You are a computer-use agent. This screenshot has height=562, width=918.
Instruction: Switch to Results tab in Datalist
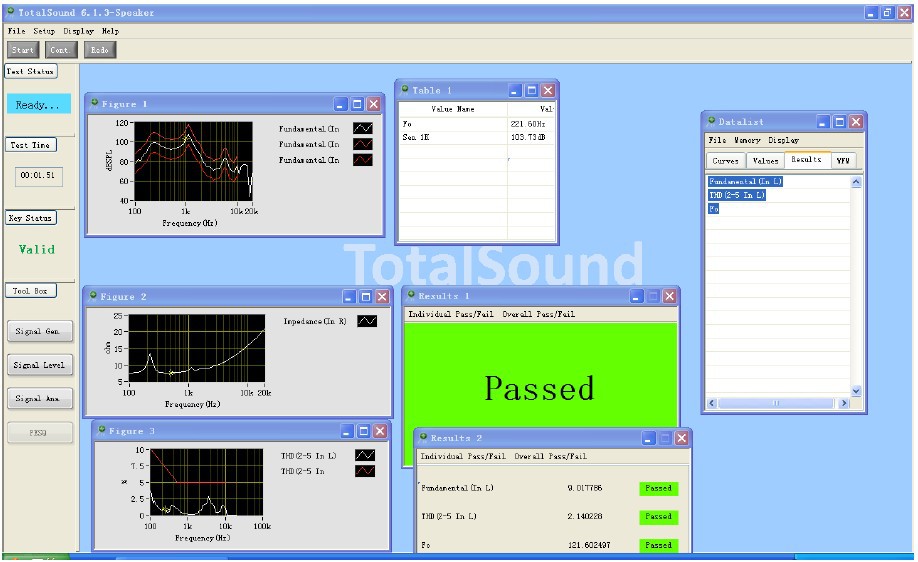(x=806, y=159)
